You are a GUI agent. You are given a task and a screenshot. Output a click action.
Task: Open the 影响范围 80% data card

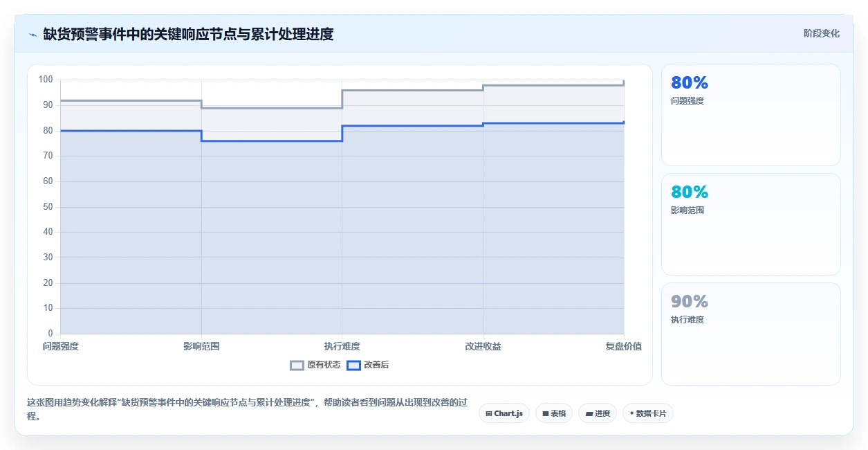tap(751, 224)
